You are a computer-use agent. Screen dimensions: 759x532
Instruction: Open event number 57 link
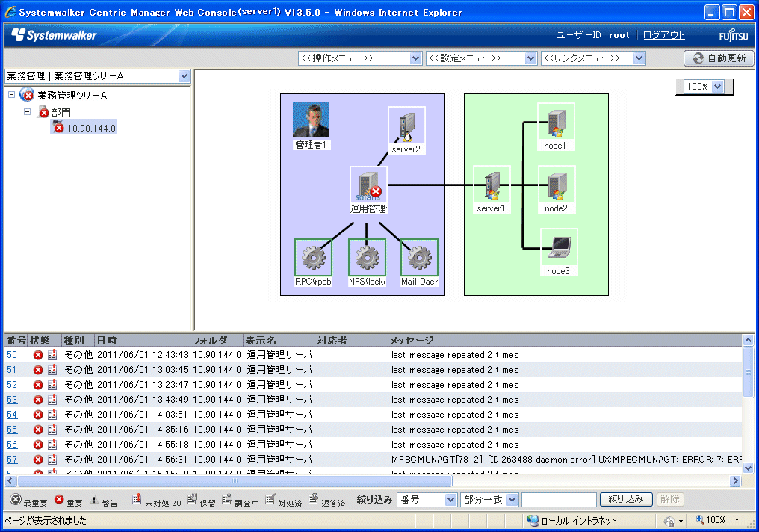(12, 460)
